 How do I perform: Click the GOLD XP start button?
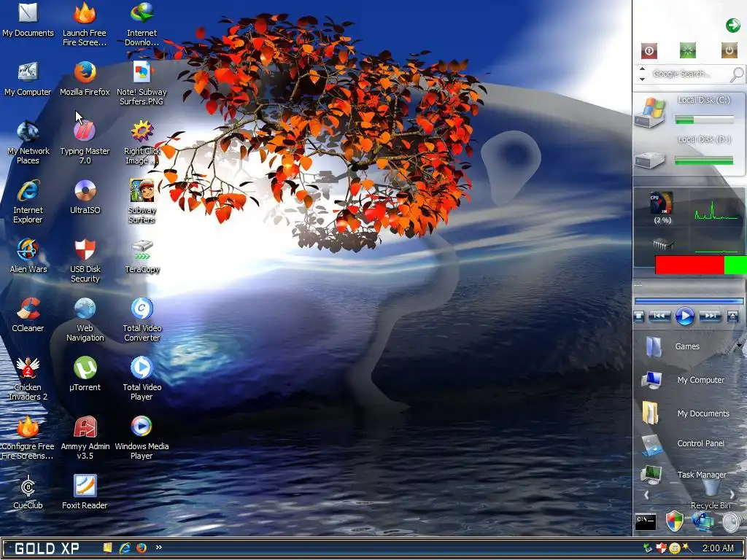(x=47, y=548)
